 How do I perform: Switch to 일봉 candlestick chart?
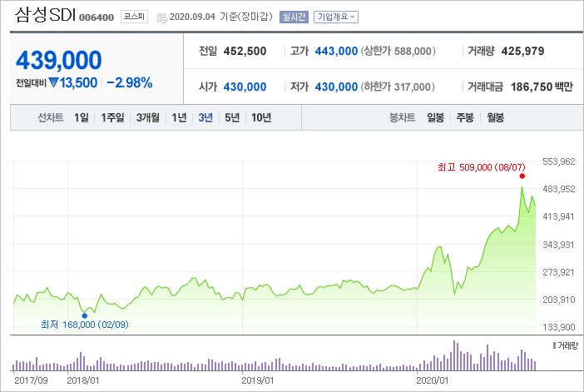click(435, 117)
